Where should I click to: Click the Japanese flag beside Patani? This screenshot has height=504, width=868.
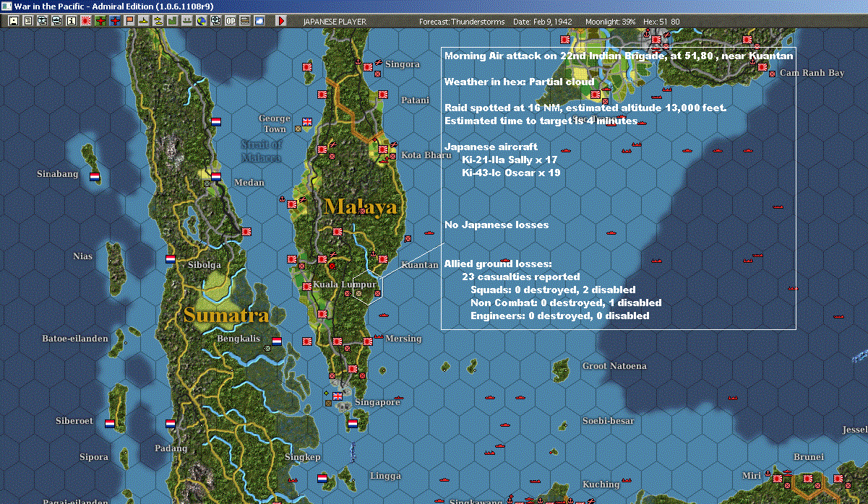(x=382, y=95)
